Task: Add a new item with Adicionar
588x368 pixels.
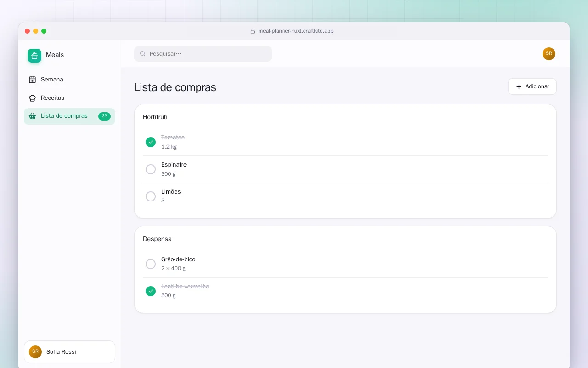Action: pos(532,86)
